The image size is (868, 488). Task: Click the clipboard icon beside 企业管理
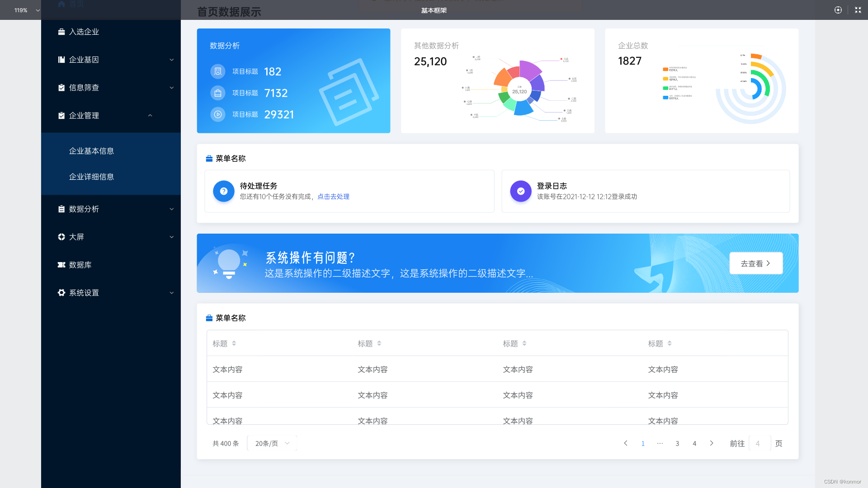[x=61, y=116]
